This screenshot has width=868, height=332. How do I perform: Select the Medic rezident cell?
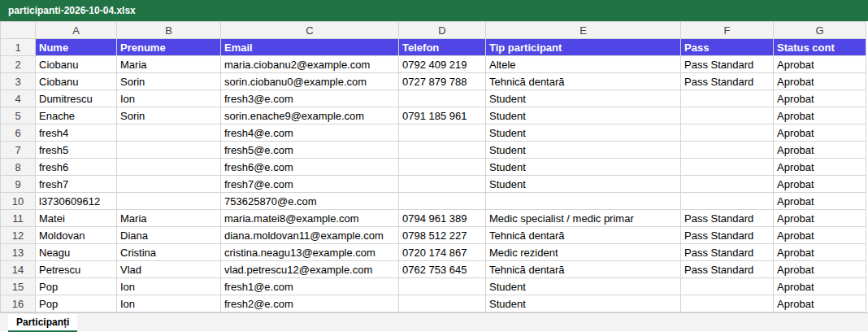point(583,253)
